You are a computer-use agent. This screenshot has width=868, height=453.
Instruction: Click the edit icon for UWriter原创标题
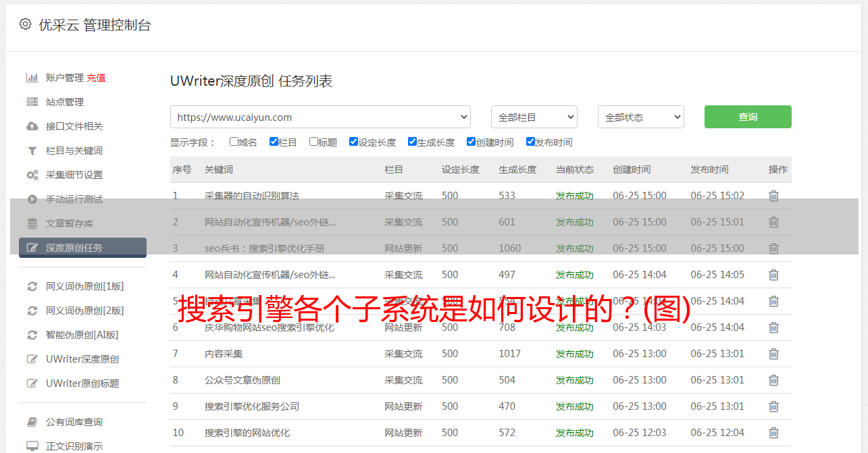[32, 383]
